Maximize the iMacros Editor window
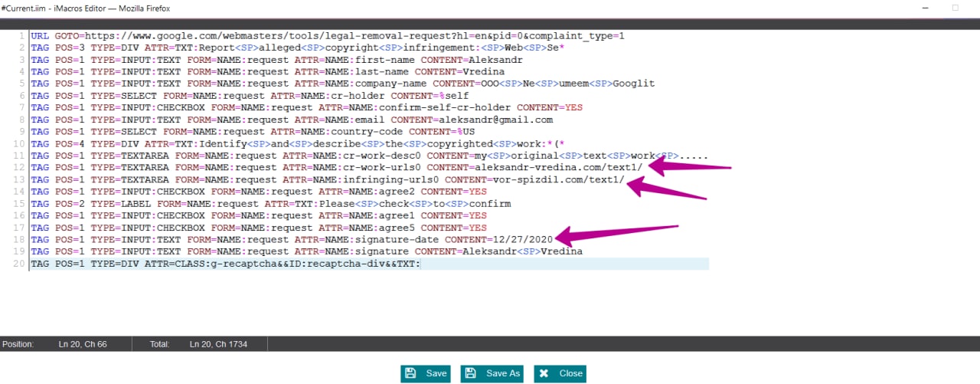980x384 pixels. tap(955, 7)
